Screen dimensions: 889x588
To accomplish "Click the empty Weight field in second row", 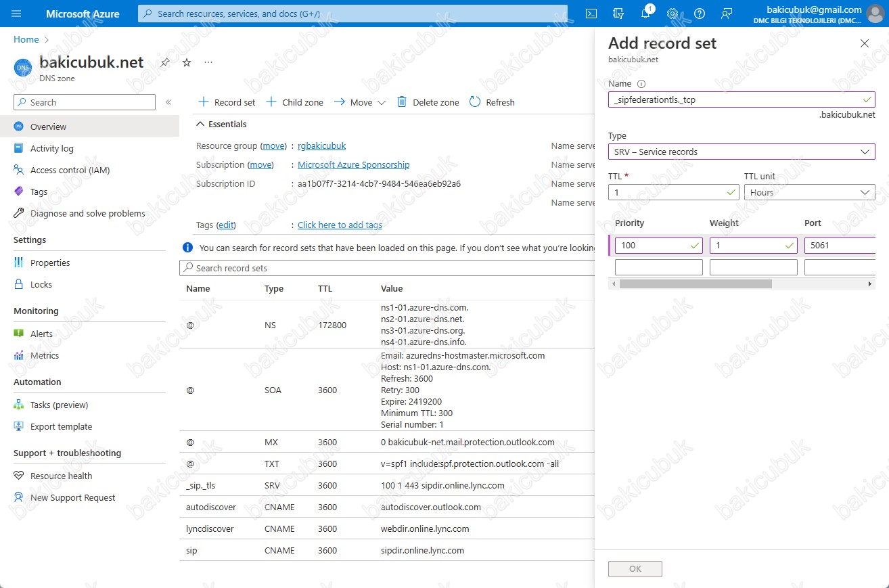I will (754, 267).
